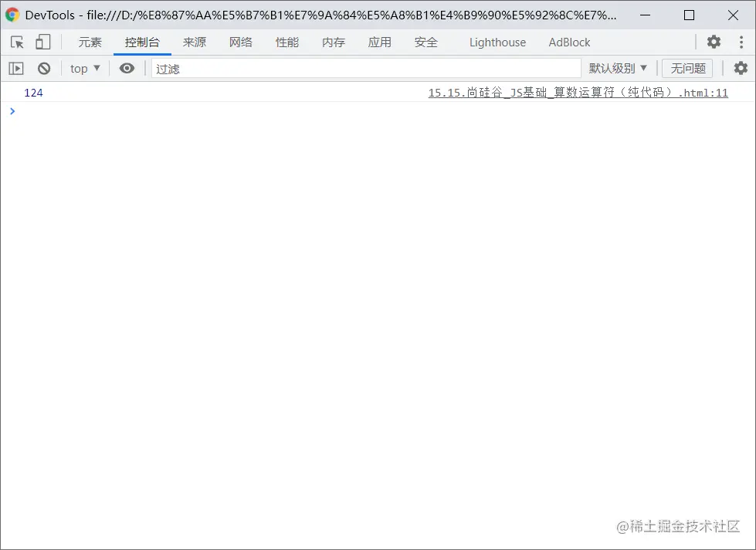
Task: Activate the inspect element picker icon
Action: [17, 42]
